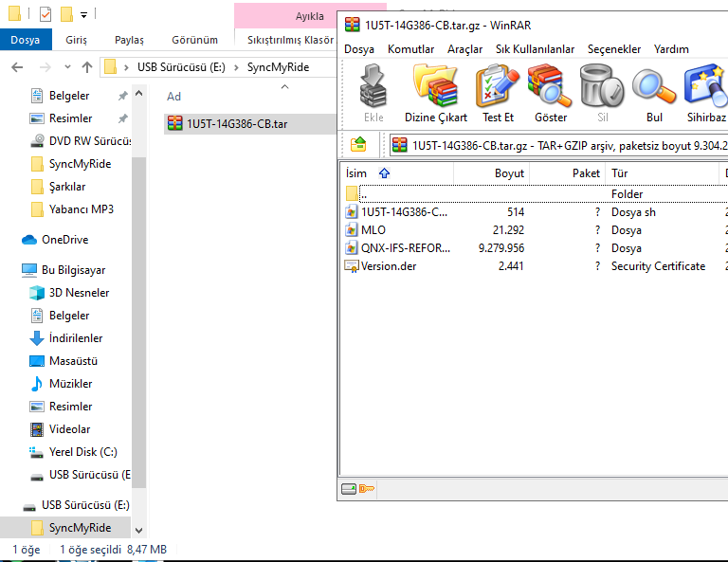The width and height of the screenshot is (728, 562).
Task: Open quick access toolbar customize dropdown
Action: click(83, 15)
